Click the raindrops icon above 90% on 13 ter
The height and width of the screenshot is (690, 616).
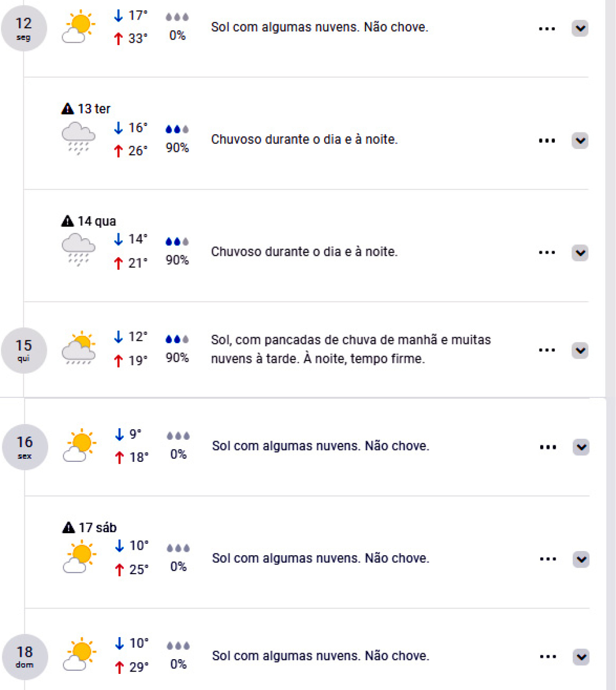click(x=177, y=129)
